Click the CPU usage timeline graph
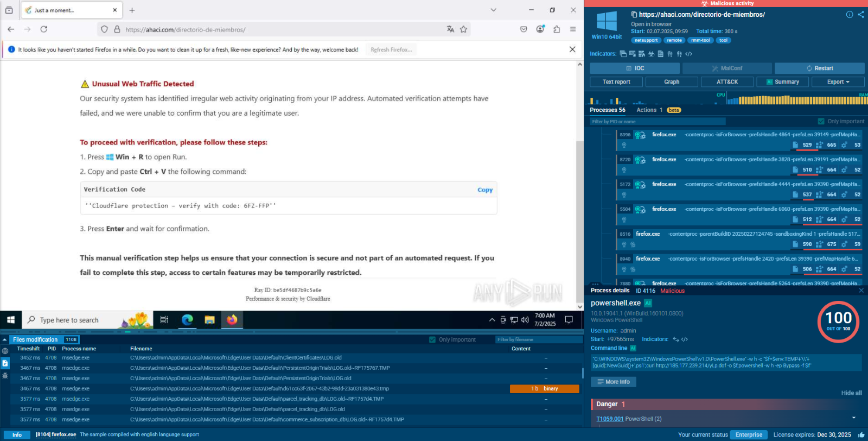 792,99
